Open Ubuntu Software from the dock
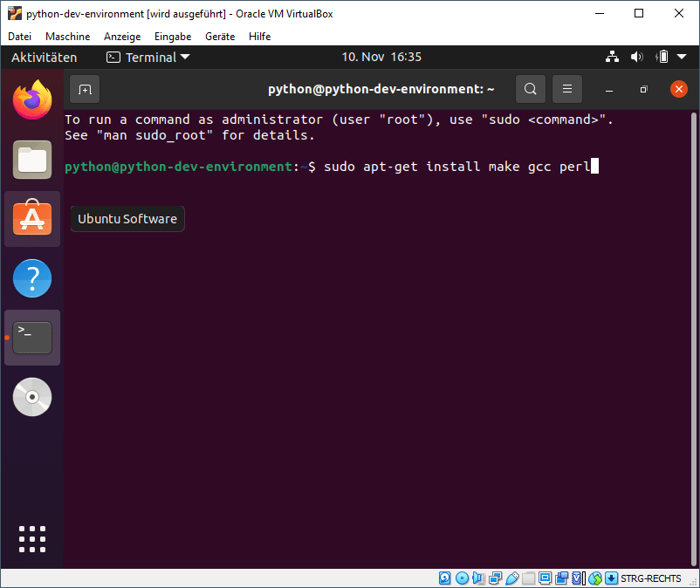The image size is (700, 588). pos(32,218)
